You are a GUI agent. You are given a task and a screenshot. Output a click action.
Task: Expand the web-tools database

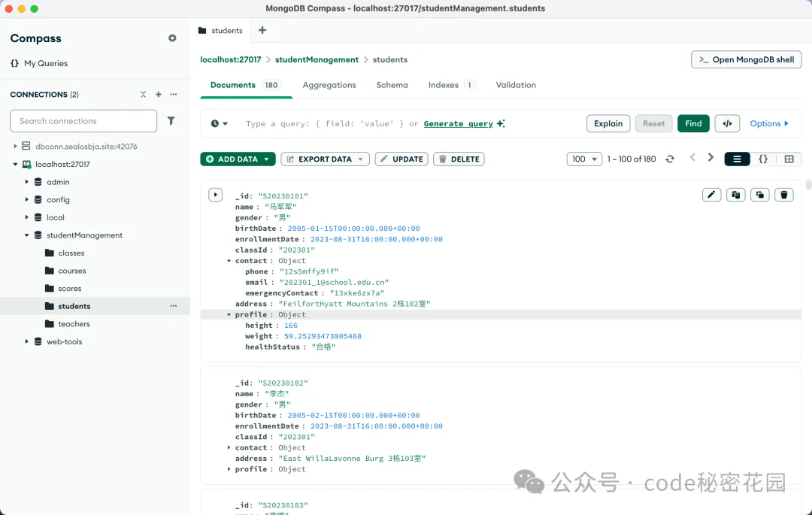click(x=26, y=341)
